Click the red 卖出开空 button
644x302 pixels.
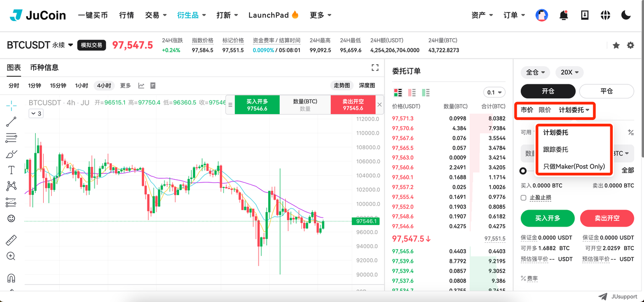click(607, 219)
